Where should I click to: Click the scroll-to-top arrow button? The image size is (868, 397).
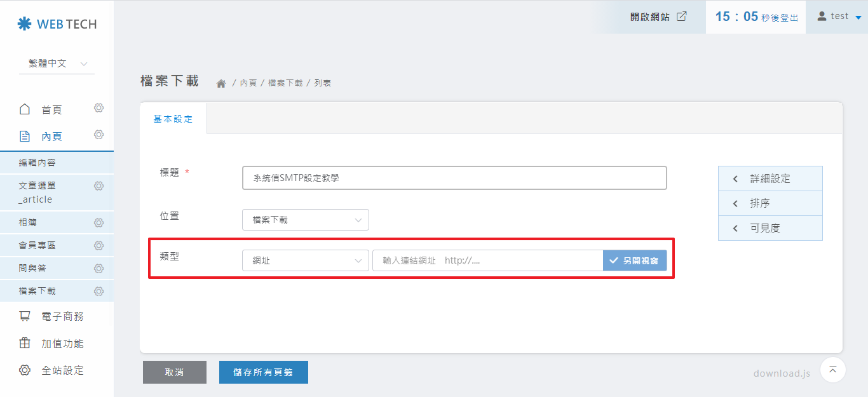pos(832,370)
